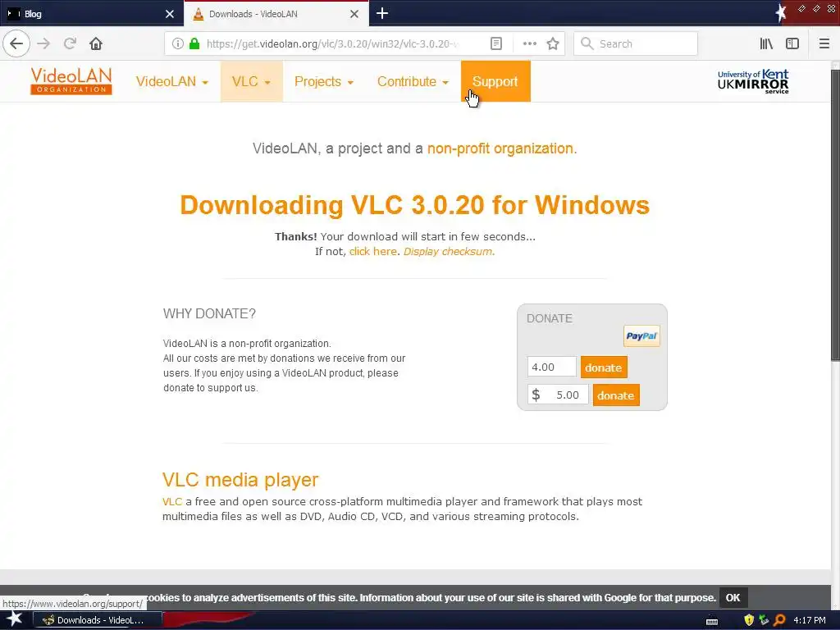
Task: Click the star icon in the title bar
Action: click(781, 13)
